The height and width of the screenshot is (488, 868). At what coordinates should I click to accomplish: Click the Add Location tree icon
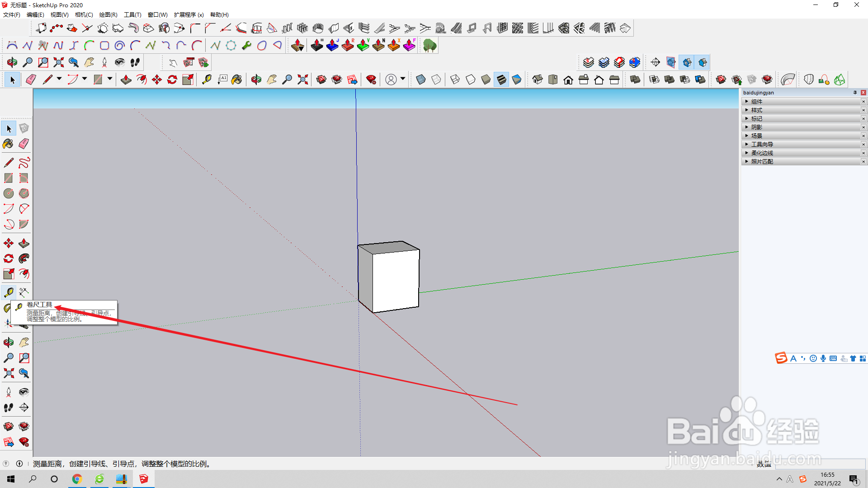(429, 46)
